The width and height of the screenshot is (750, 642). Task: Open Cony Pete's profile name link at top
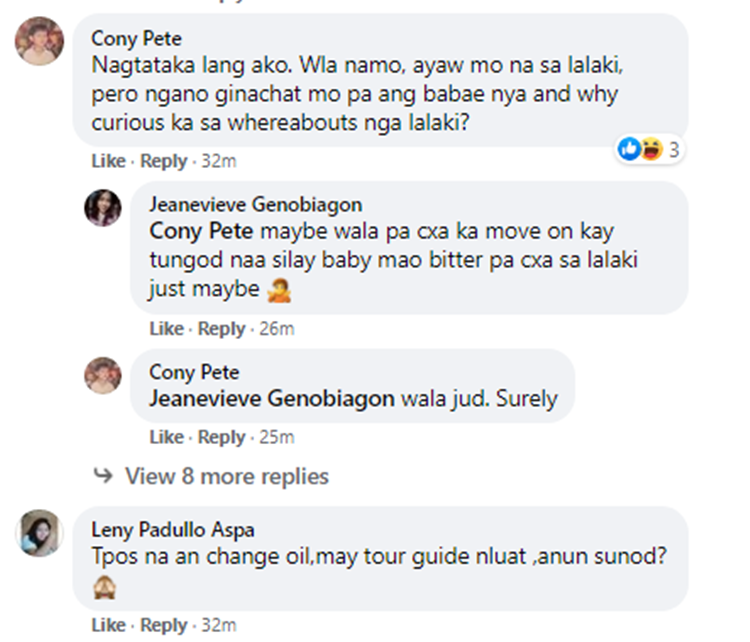coord(137,38)
